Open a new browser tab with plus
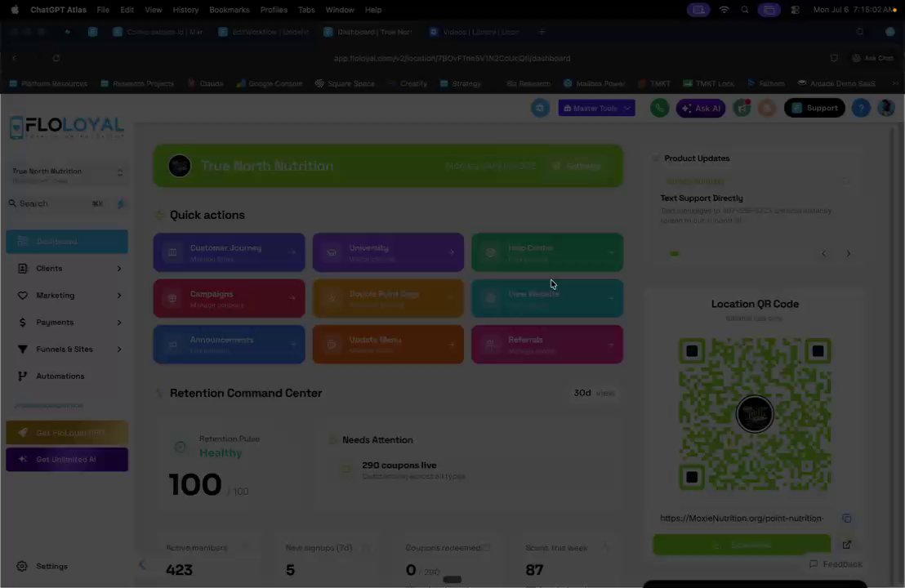Screen dimensions: 905x588 click(542, 32)
